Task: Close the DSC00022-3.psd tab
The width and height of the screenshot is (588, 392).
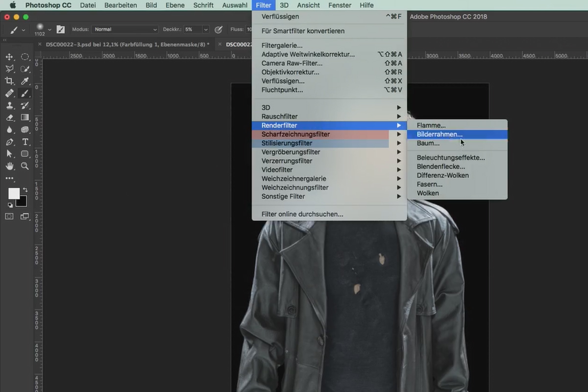Action: click(x=39, y=44)
